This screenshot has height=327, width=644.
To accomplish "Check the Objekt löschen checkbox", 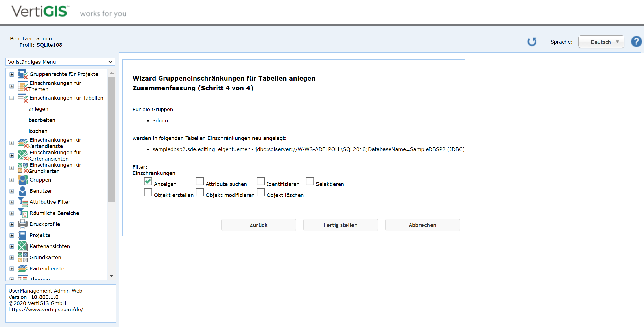I will (x=261, y=192).
